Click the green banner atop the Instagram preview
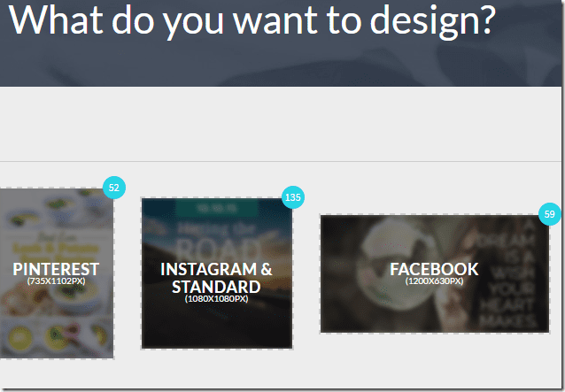565x392 pixels. pos(217,208)
